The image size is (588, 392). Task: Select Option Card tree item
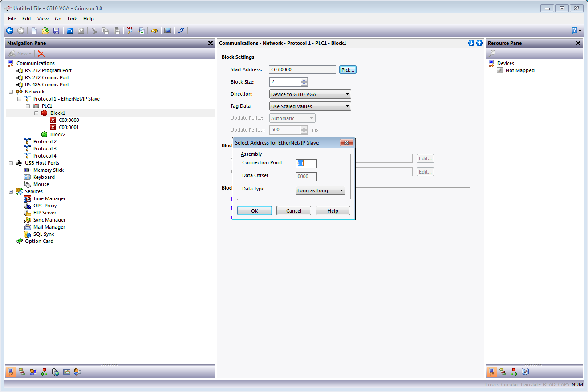(x=39, y=241)
